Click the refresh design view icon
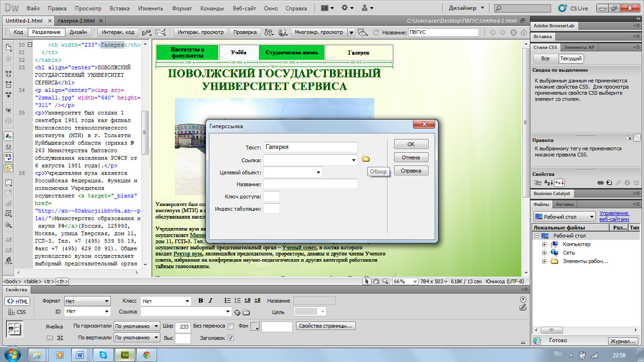This screenshot has width=644, height=362. pyautogui.click(x=376, y=33)
